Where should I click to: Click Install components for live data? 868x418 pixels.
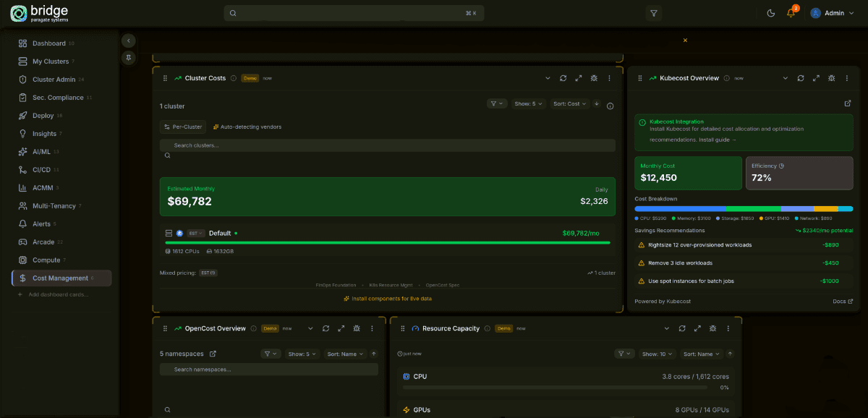coord(388,298)
